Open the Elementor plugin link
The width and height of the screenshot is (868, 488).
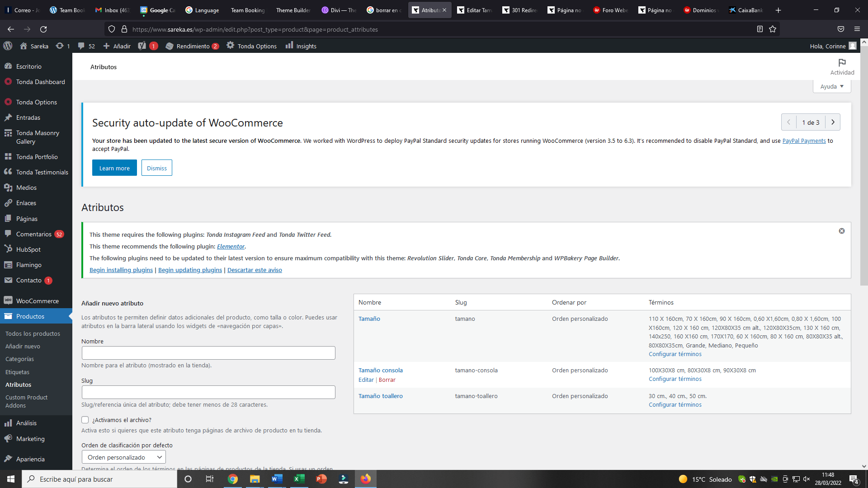point(231,246)
